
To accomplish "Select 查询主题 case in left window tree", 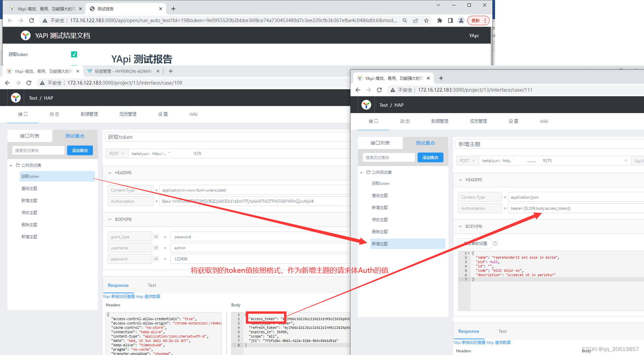I will [x=30, y=188].
